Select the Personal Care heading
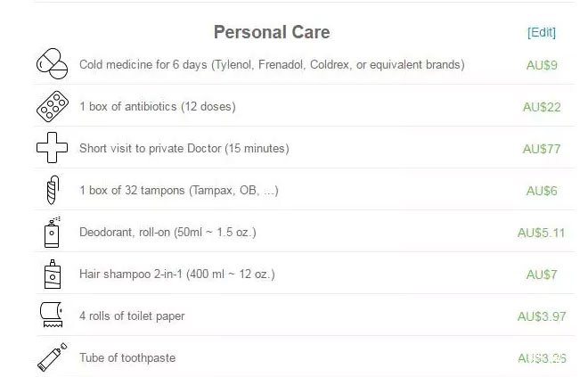Screen dimensions: 588x377 tap(272, 32)
